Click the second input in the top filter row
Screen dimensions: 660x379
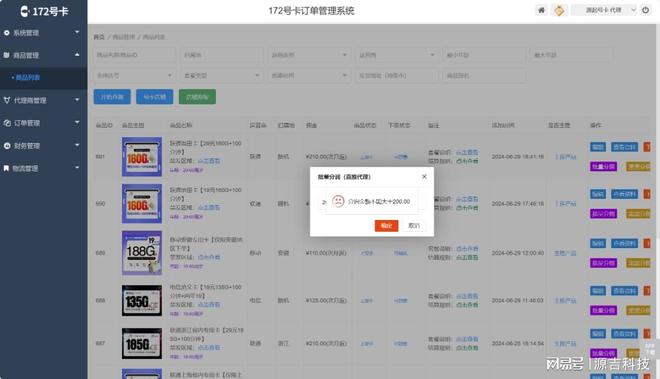222,55
